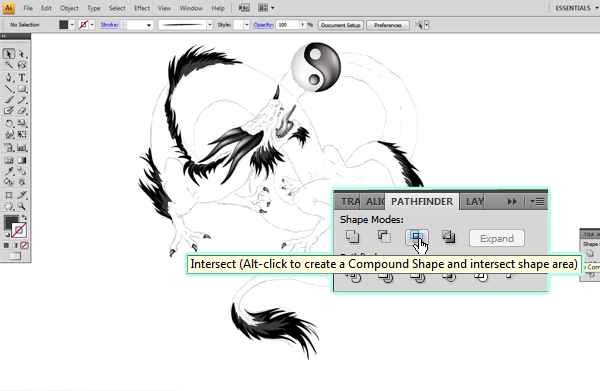The height and width of the screenshot is (391, 600).
Task: Open the Window menu
Action: pos(191,8)
